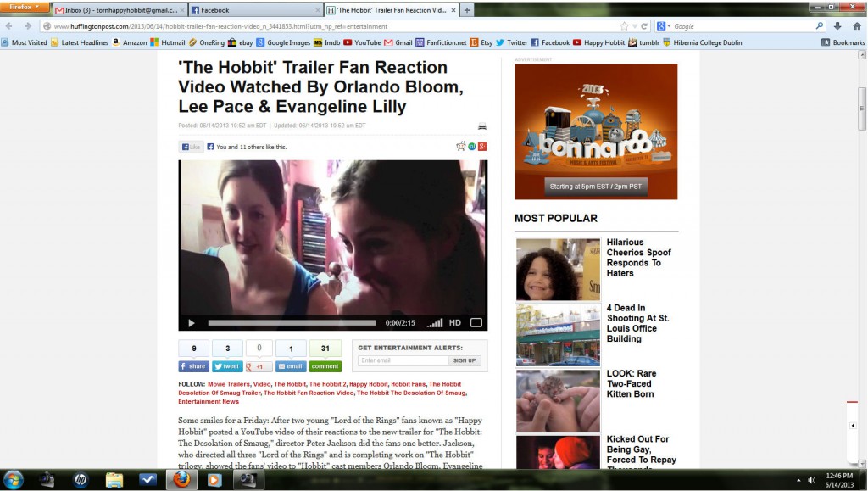Click the blue Facebook share button
The width and height of the screenshot is (868, 491).
(193, 366)
